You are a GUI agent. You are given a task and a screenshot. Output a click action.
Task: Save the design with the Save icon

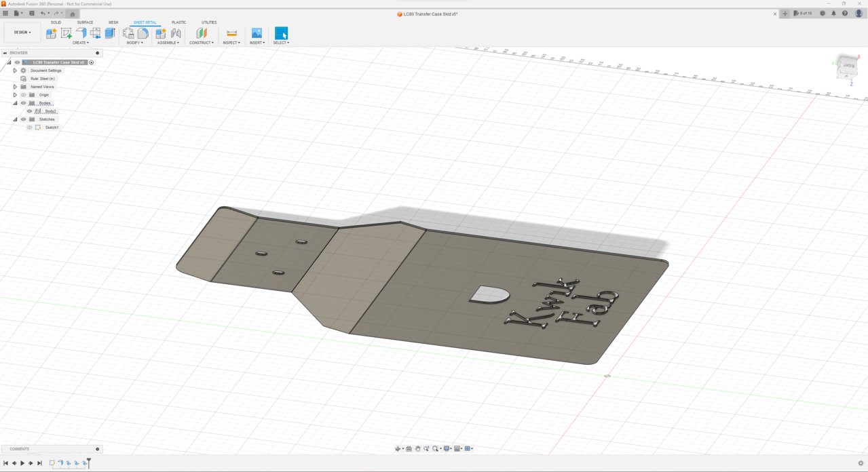[32, 13]
